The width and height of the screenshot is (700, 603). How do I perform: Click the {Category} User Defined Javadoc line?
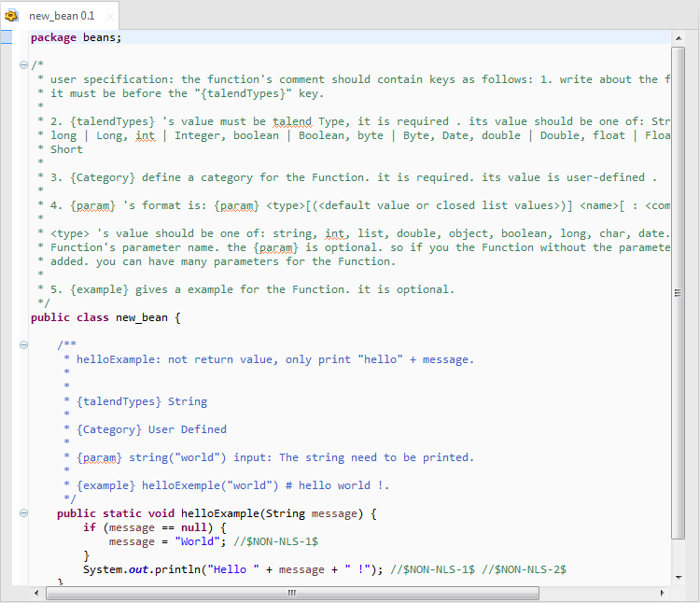152,429
